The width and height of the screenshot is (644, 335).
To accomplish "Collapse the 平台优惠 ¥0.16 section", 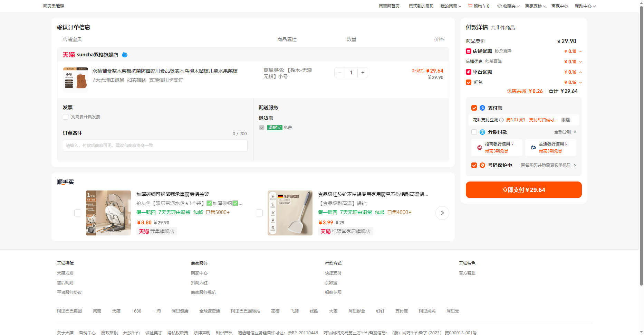I will click(580, 72).
